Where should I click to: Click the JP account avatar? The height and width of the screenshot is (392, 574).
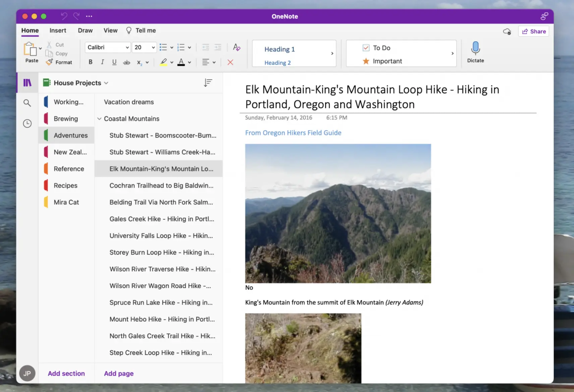pyautogui.click(x=27, y=373)
